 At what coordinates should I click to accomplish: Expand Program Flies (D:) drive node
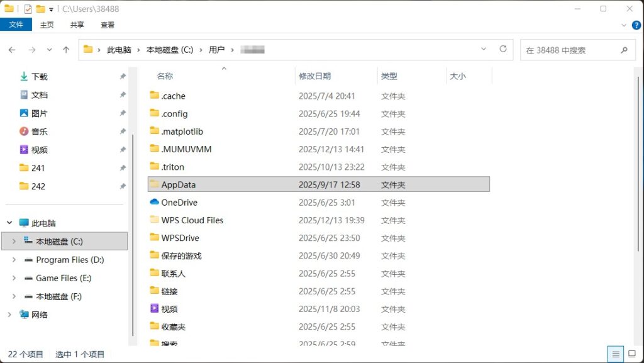coord(14,260)
